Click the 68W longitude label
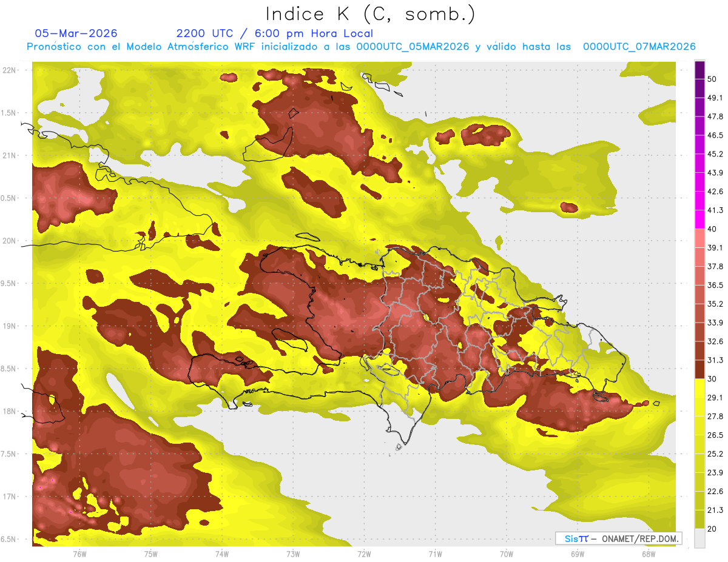Screen dimensions: 728x562 (649, 553)
